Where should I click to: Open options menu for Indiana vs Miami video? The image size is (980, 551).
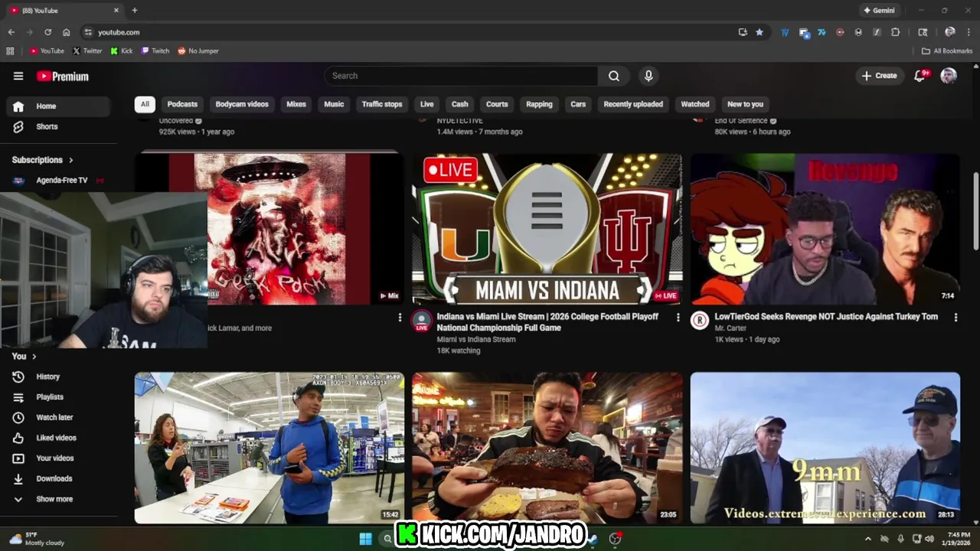pyautogui.click(x=678, y=317)
